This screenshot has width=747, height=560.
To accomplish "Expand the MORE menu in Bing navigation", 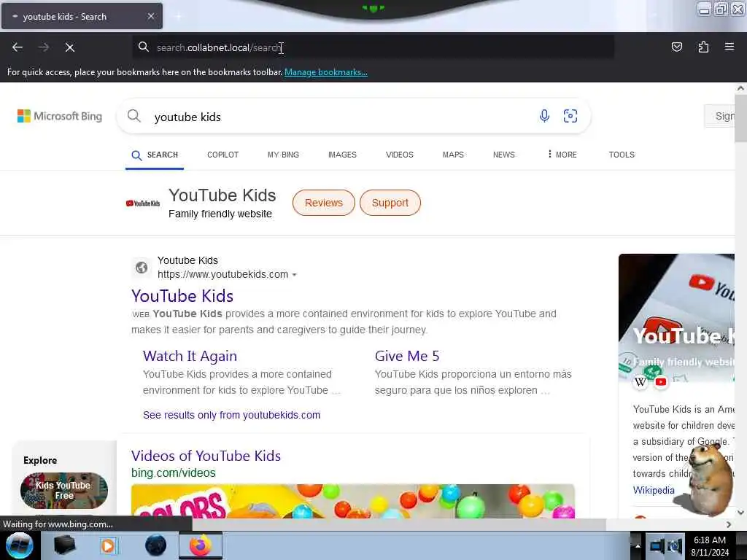I will click(x=562, y=155).
